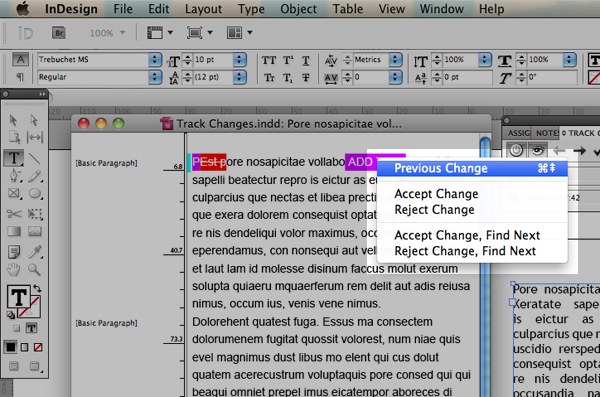Select the Rectangle Frame tool
The height and width of the screenshot is (397, 600).
[x=14, y=193]
